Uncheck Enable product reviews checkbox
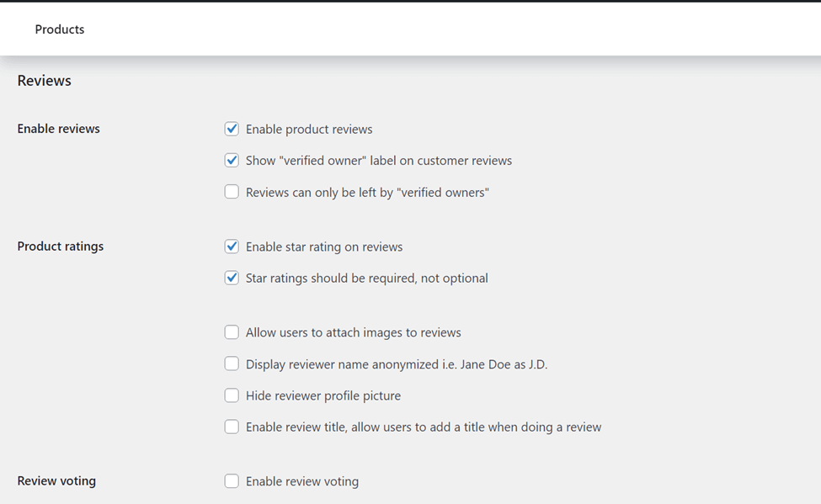 232,129
